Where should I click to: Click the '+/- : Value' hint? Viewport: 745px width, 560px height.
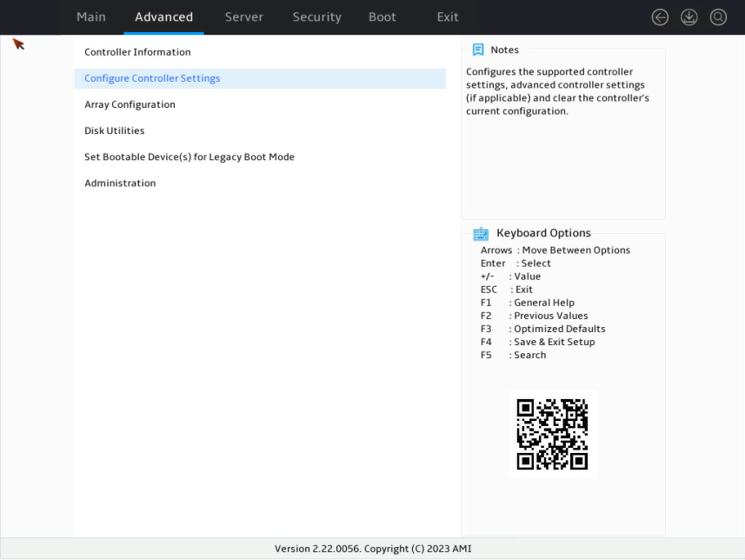point(510,277)
